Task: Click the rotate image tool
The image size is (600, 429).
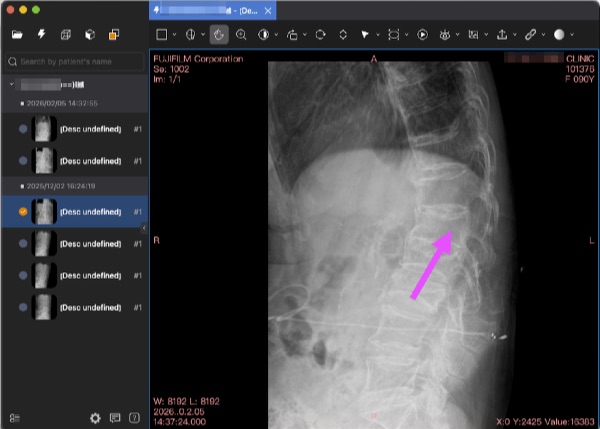Action: click(320, 34)
